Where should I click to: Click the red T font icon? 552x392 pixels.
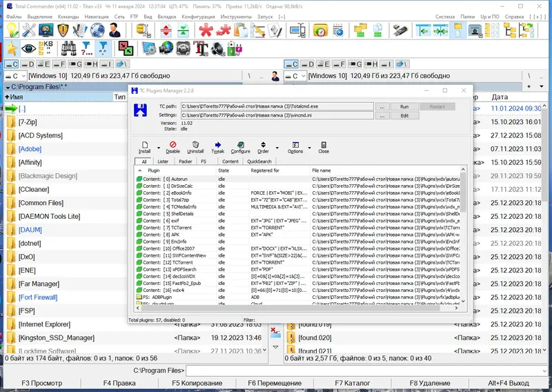pos(201,48)
